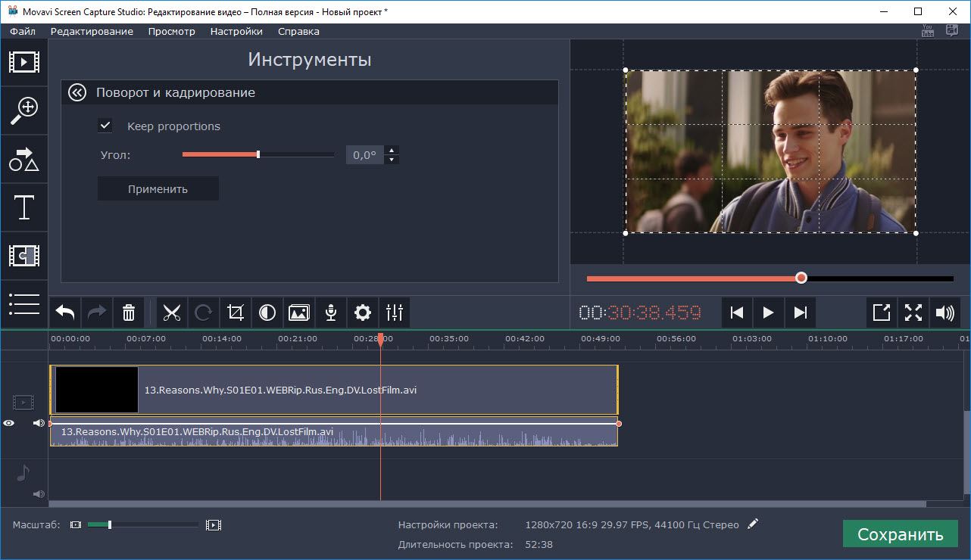Open the More tools list tab

coord(23,303)
